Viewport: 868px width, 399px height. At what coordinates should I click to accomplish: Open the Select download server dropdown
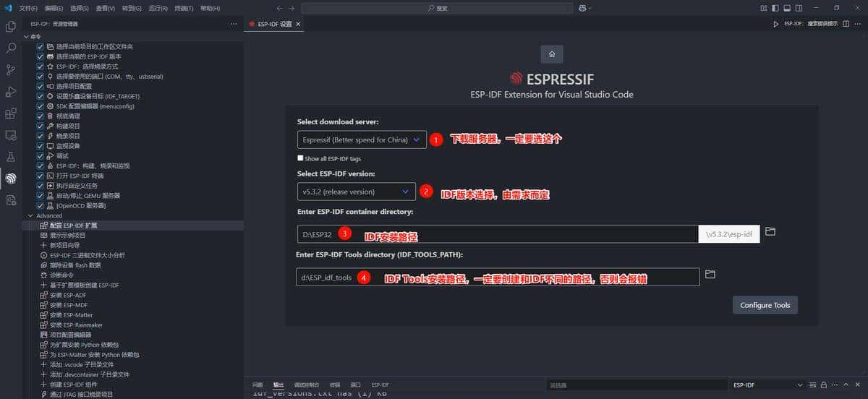(x=362, y=140)
